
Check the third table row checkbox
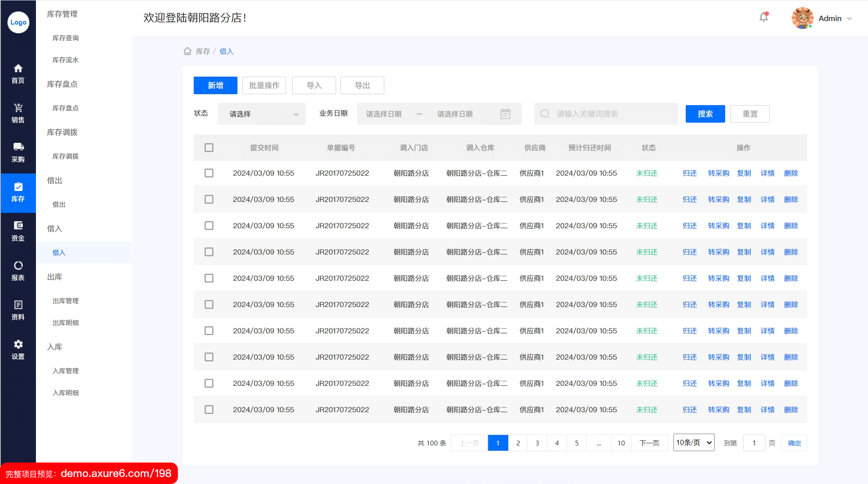pyautogui.click(x=209, y=226)
